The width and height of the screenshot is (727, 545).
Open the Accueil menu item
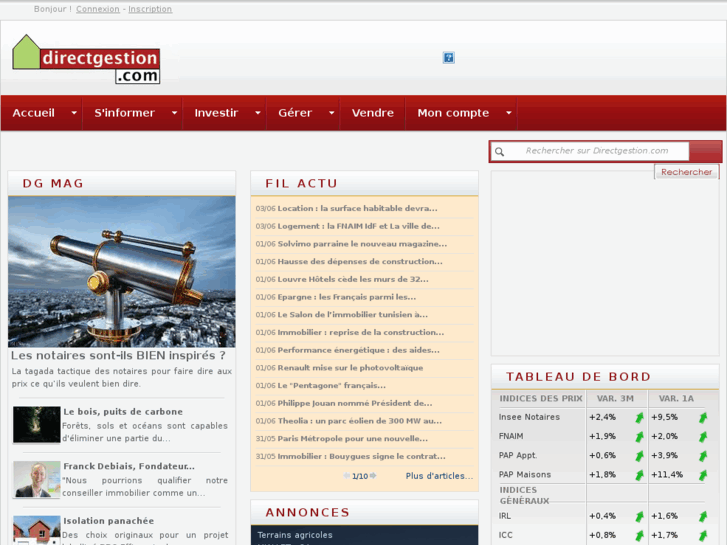coord(33,113)
